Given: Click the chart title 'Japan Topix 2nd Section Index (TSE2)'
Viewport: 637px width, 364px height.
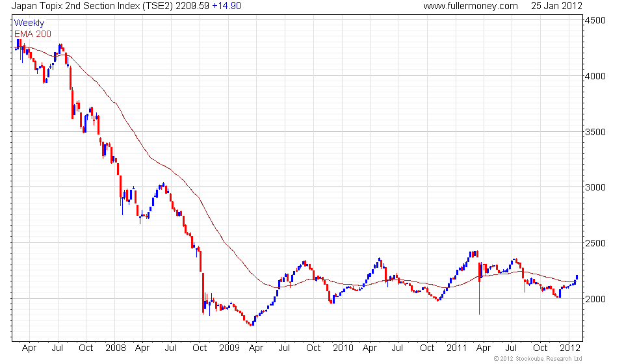Looking at the screenshot, I should pos(92,6).
